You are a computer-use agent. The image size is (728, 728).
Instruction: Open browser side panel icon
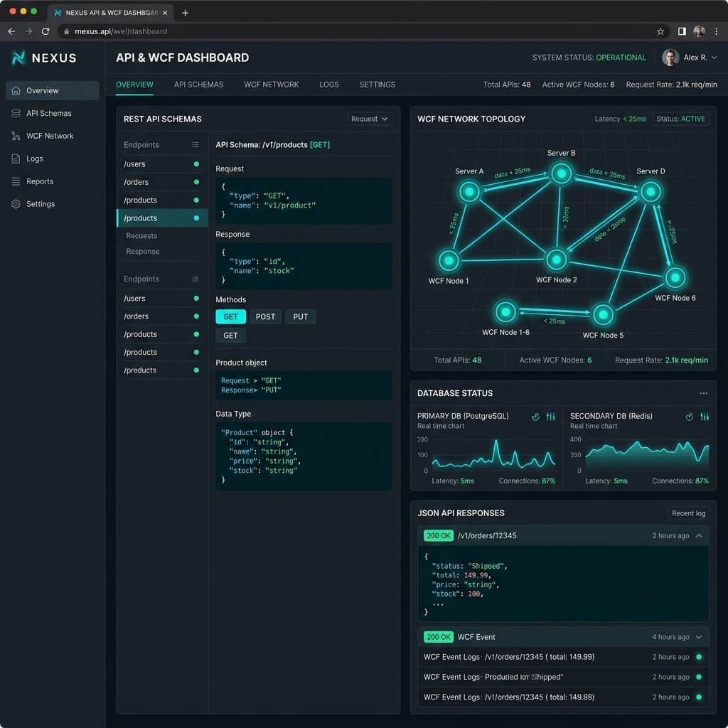click(682, 31)
